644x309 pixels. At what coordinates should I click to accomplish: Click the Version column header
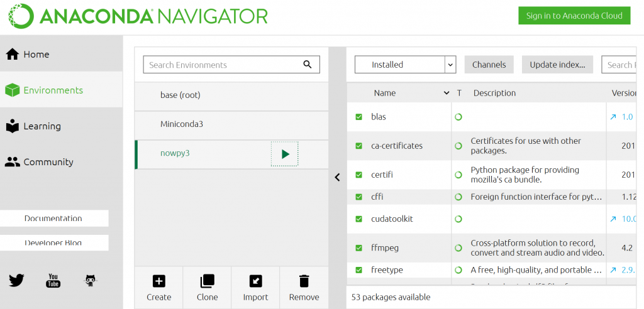623,93
